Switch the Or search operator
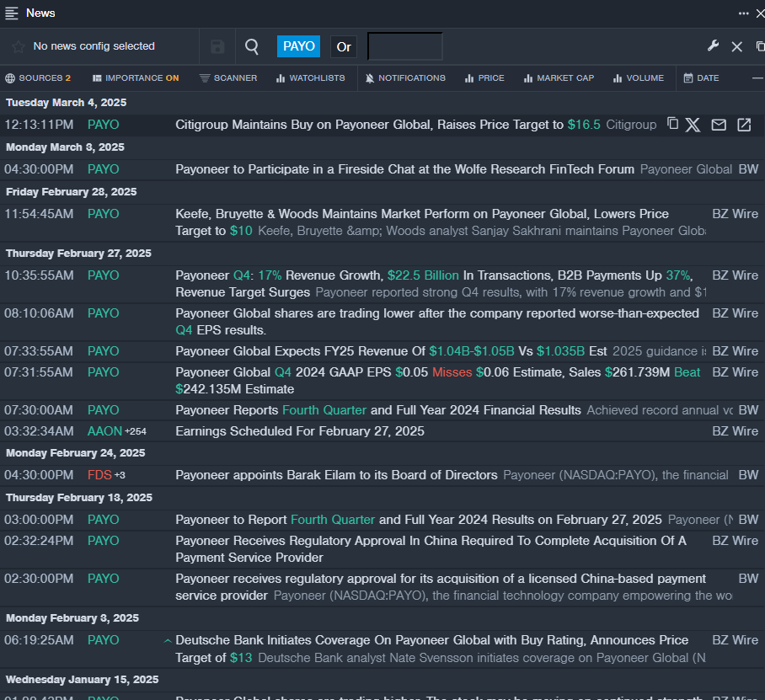 [344, 46]
